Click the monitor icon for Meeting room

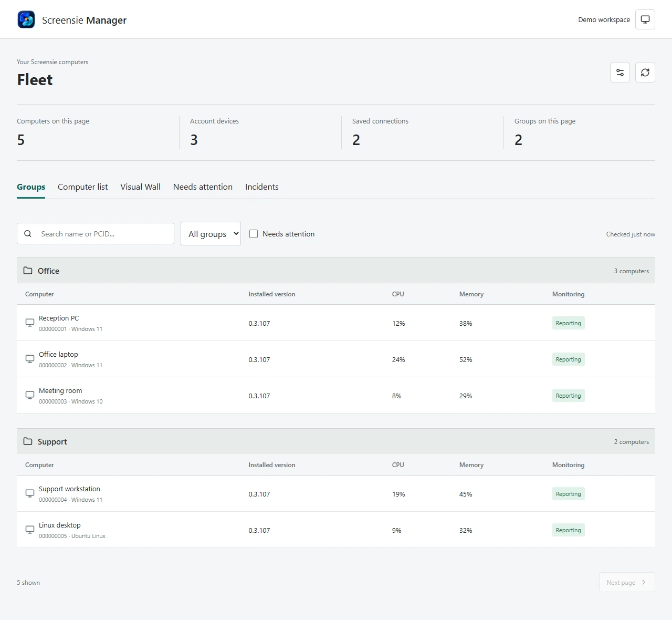coord(30,395)
